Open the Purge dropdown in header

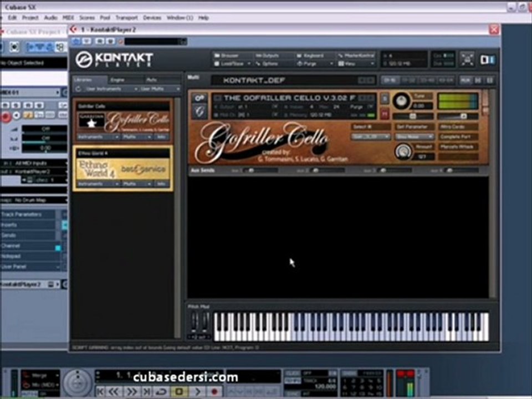[315, 64]
